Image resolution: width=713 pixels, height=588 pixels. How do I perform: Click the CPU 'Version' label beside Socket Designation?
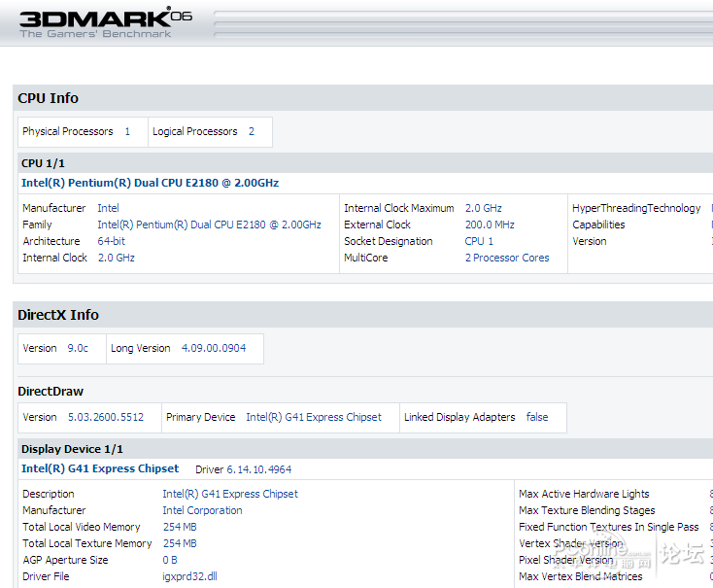point(590,241)
